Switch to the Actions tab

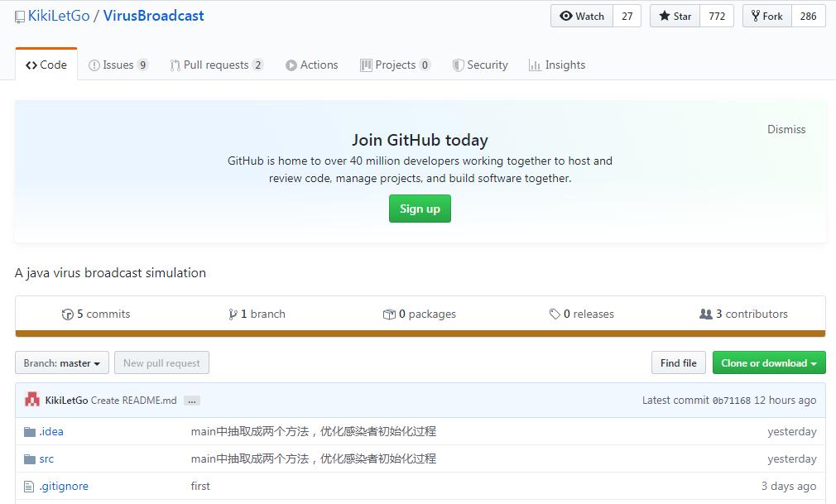[312, 65]
